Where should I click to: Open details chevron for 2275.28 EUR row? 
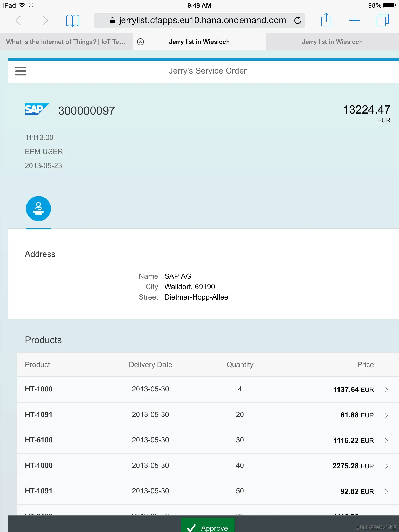(x=387, y=466)
